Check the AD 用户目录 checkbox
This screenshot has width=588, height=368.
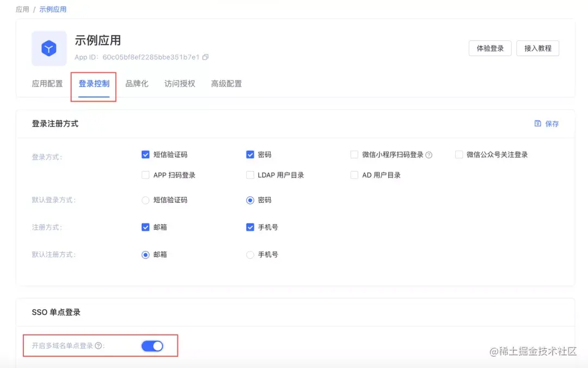[354, 175]
